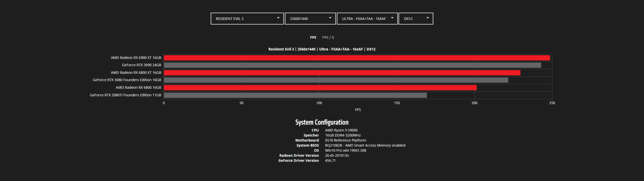This screenshot has height=181, width=644.
Task: Click the 'System Configuration' heading
Action: [322, 122]
